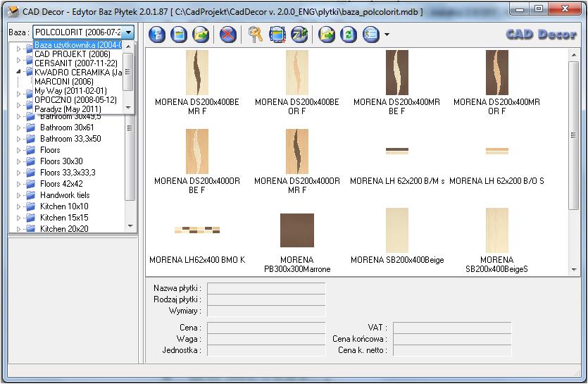
Task: Select CERSANIT (2007-11-22) database entry
Action: tap(78, 63)
